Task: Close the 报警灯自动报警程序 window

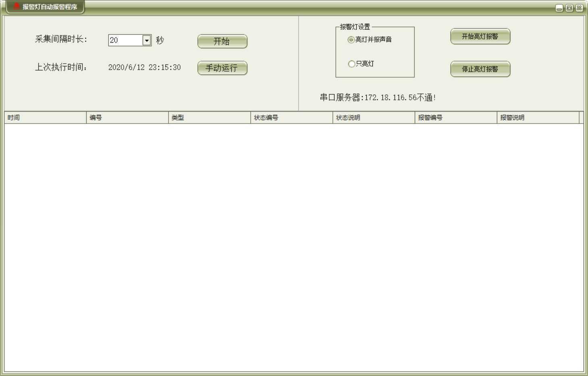Action: tap(579, 8)
